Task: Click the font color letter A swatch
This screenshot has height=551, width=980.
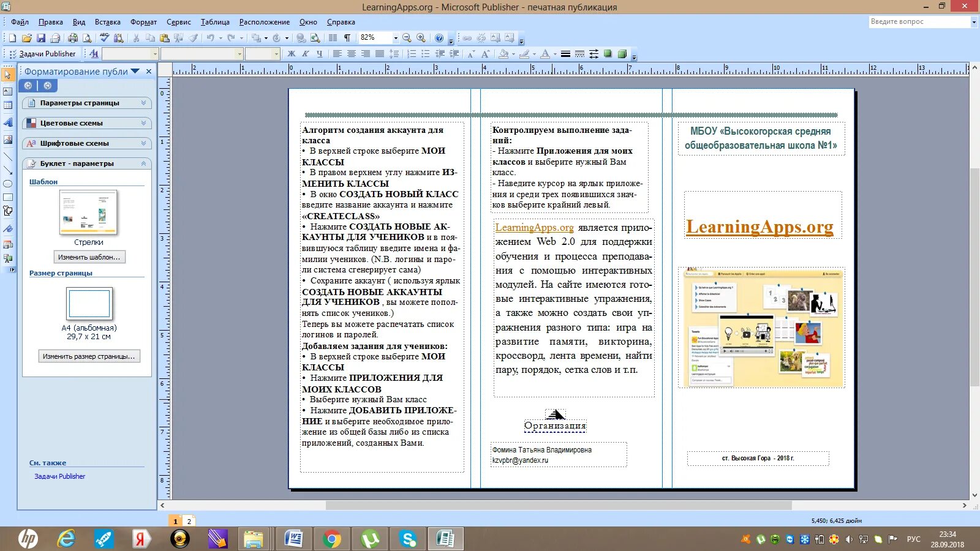Action: 545,54
